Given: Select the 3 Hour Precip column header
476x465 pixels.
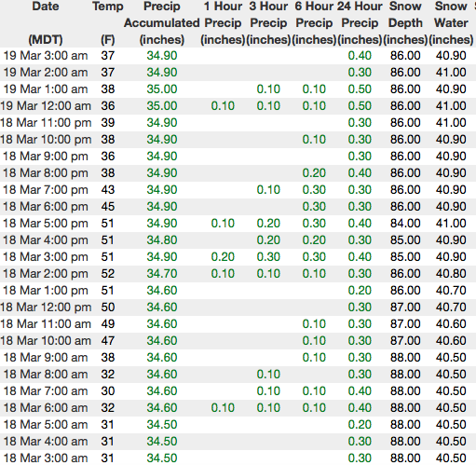Looking at the screenshot, I should (268, 23).
